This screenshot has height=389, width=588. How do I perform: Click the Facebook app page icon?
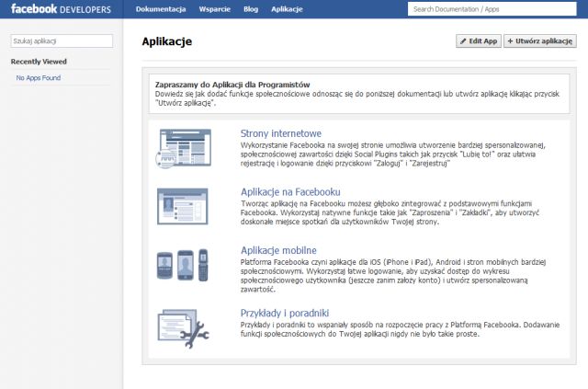point(183,207)
